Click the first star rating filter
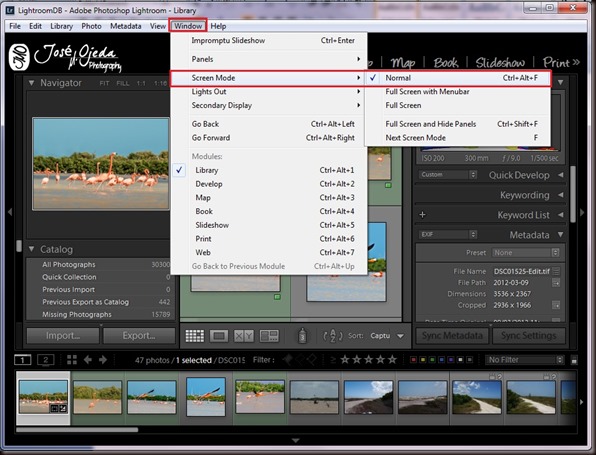Image resolution: width=596 pixels, height=455 pixels. (x=345, y=360)
